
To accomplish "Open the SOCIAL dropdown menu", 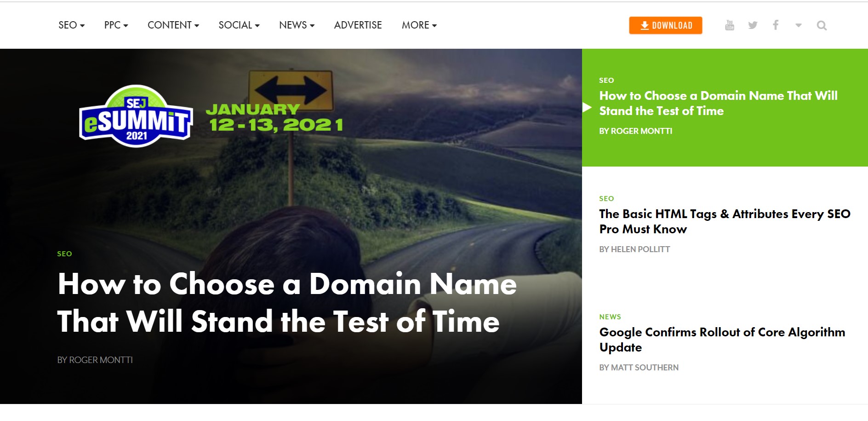I will (238, 25).
